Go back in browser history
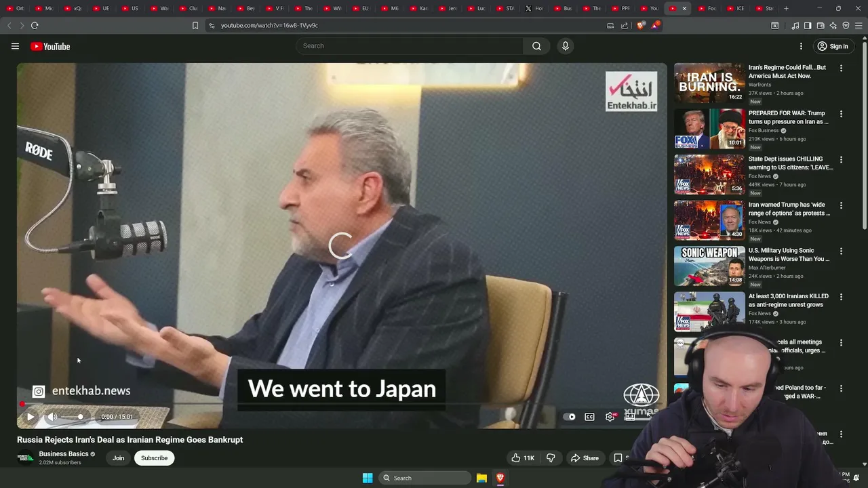The width and height of the screenshot is (868, 488). (9, 25)
